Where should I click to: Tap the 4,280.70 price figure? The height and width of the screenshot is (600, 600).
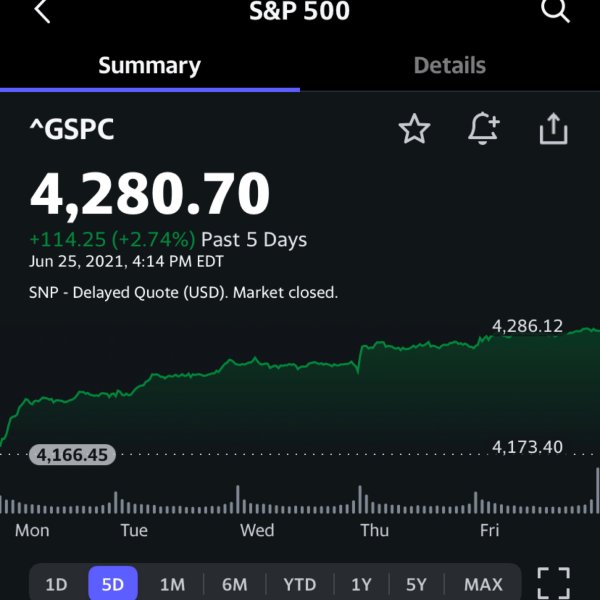pos(150,194)
